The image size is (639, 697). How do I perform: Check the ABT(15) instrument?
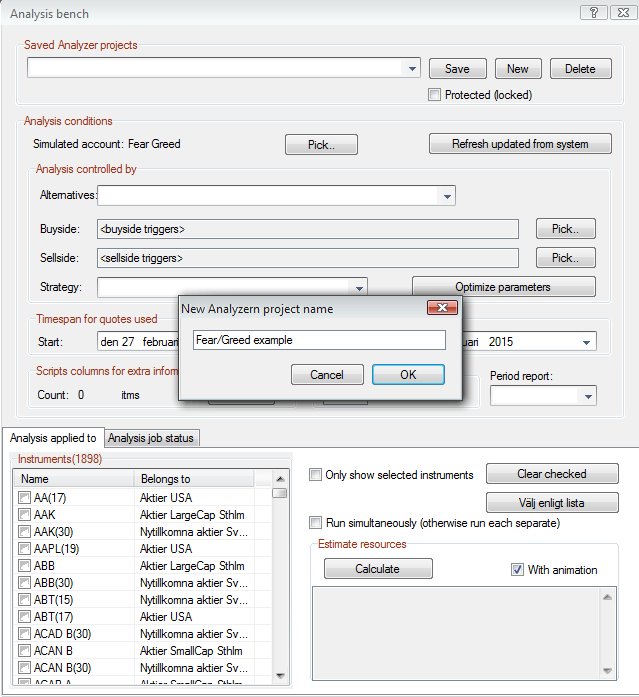[x=24, y=600]
